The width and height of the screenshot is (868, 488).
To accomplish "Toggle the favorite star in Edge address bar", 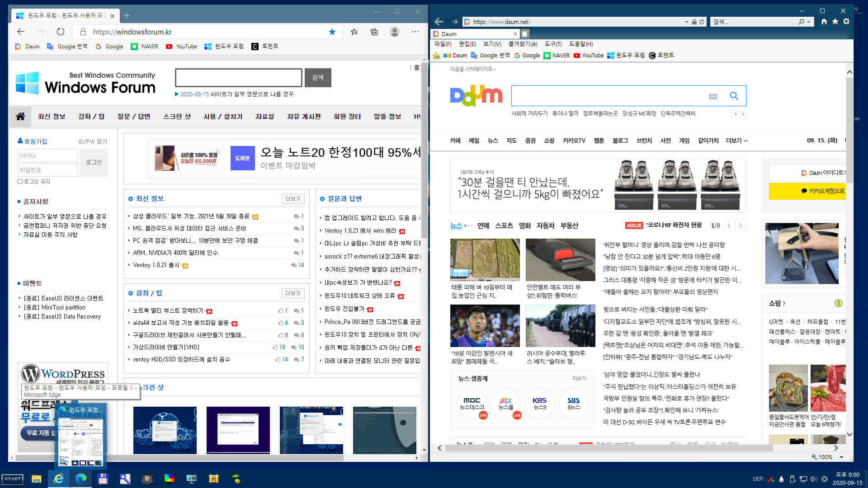I will tap(332, 32).
